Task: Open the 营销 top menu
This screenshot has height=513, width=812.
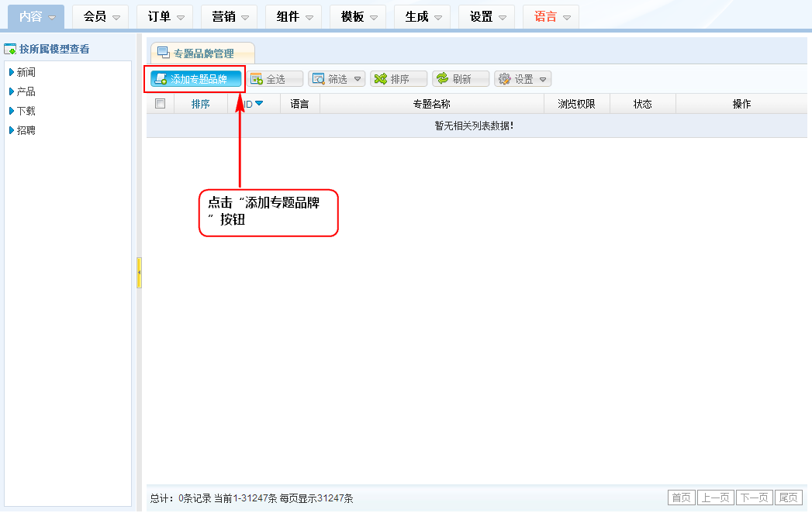Action: 229,16
